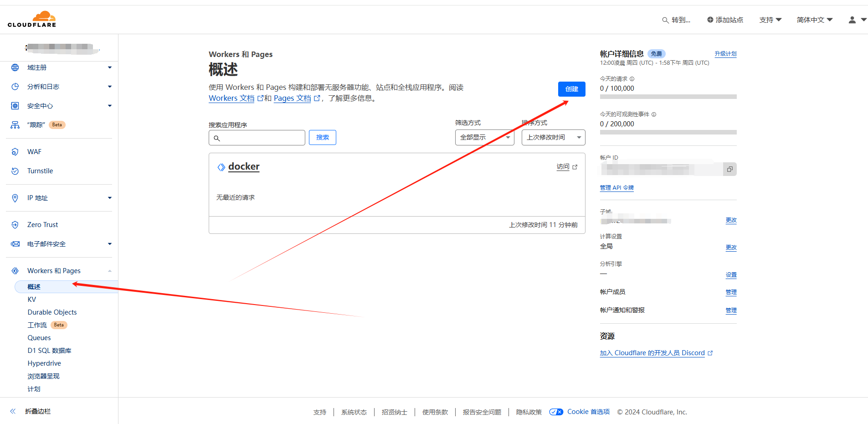The width and height of the screenshot is (868, 424).
Task: Click the 今天的可观测性事件 info icon
Action: pyautogui.click(x=654, y=114)
